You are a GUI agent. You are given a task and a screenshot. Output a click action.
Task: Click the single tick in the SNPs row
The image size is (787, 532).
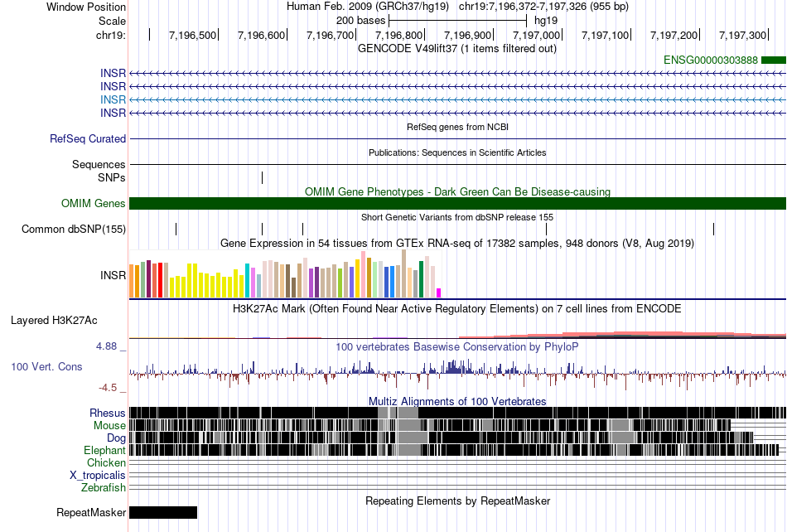262,177
